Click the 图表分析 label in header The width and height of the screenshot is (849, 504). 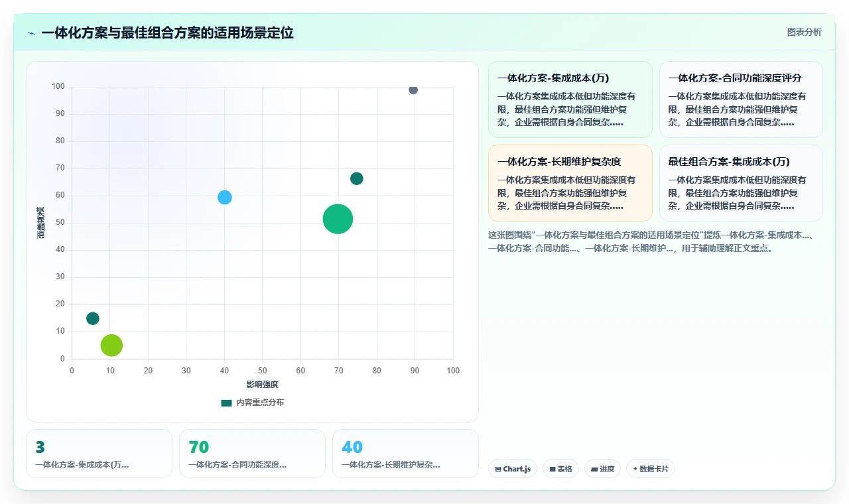click(x=804, y=32)
